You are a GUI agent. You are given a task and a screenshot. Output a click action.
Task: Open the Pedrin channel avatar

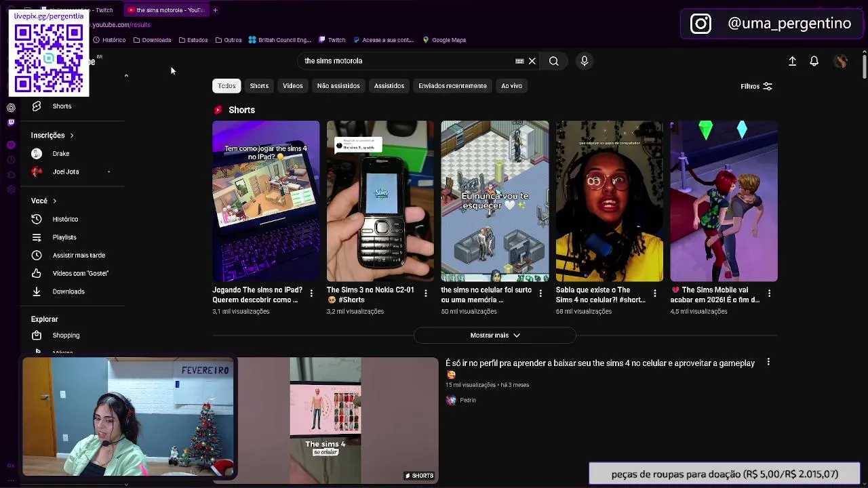[x=451, y=401]
